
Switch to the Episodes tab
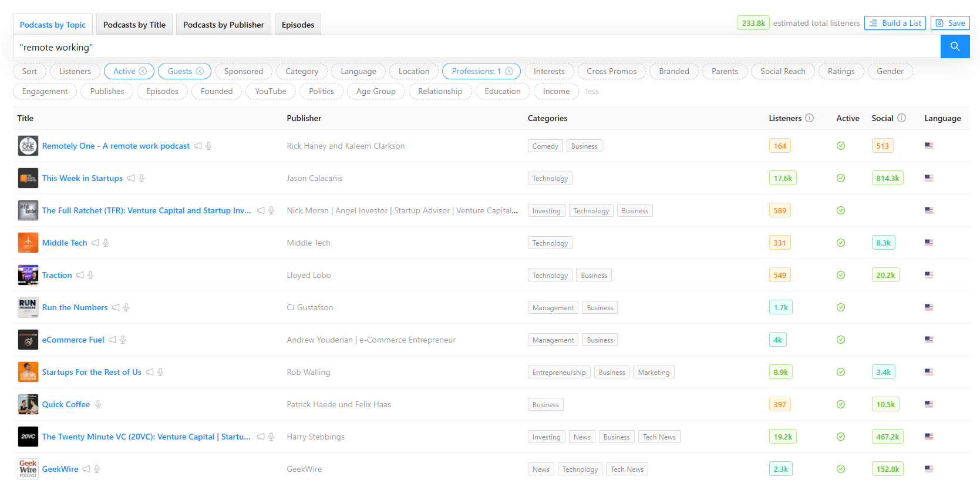click(298, 25)
